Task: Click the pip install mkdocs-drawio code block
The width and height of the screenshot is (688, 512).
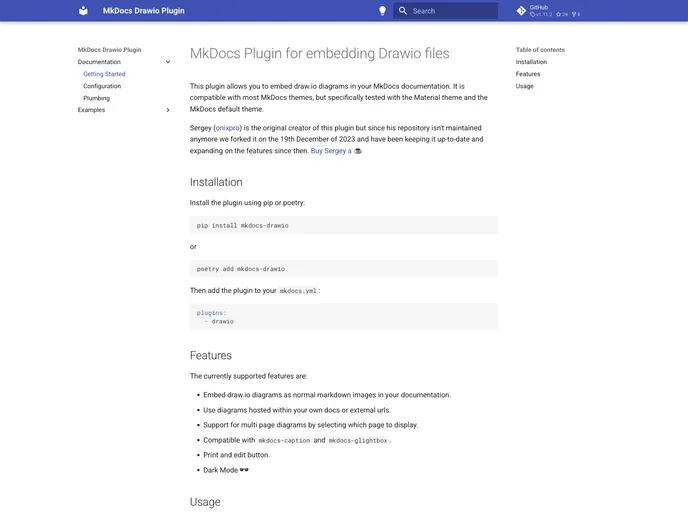Action: [x=344, y=225]
